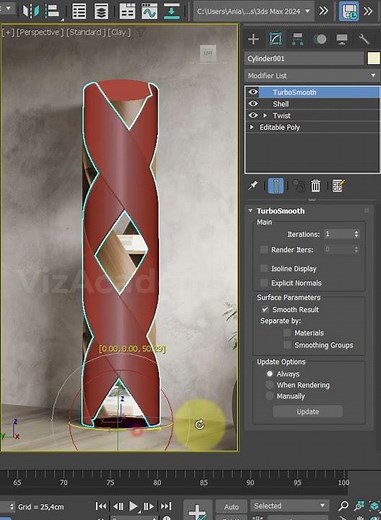
Task: Switch to the Hierarchy panel tab
Action: [297, 39]
